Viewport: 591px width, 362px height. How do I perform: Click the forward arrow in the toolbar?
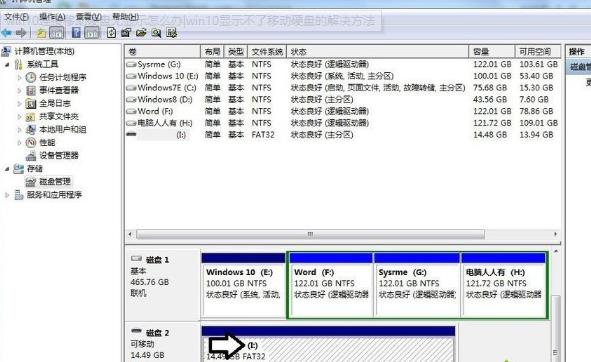[21, 33]
